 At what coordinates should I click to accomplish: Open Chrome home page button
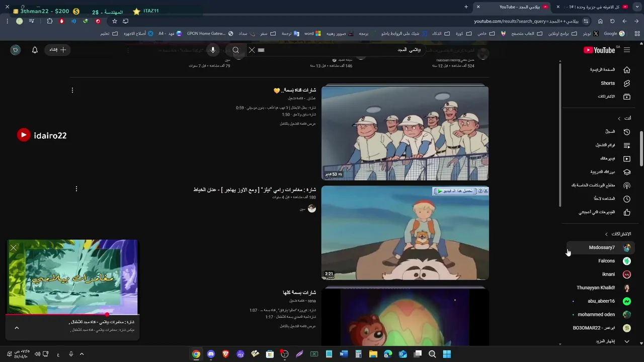[x=600, y=21]
